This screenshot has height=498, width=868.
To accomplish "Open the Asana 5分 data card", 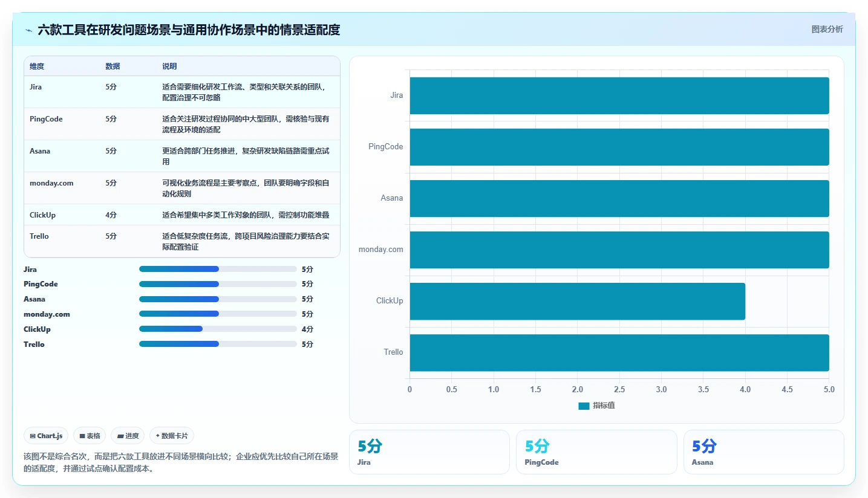I will [764, 452].
